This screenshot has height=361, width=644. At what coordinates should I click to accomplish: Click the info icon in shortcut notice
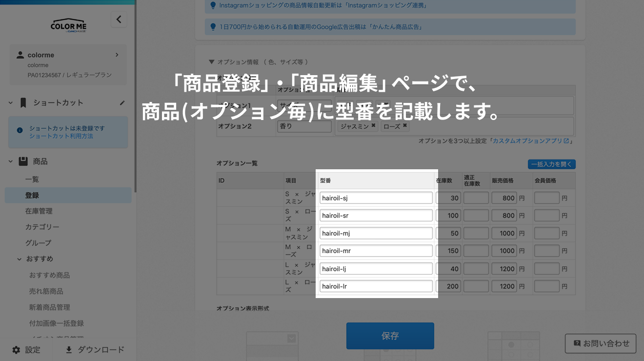(20, 130)
